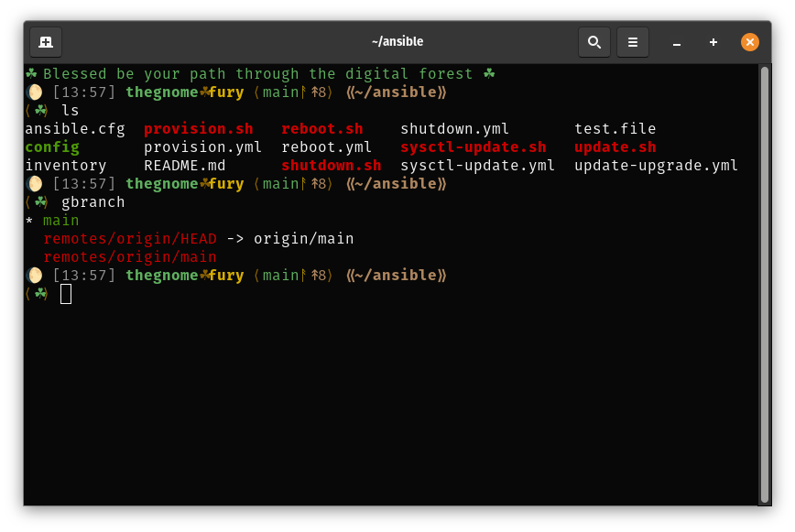Click sysctl-update.yml in the listing
Screen dimensions: 795x532
point(477,166)
